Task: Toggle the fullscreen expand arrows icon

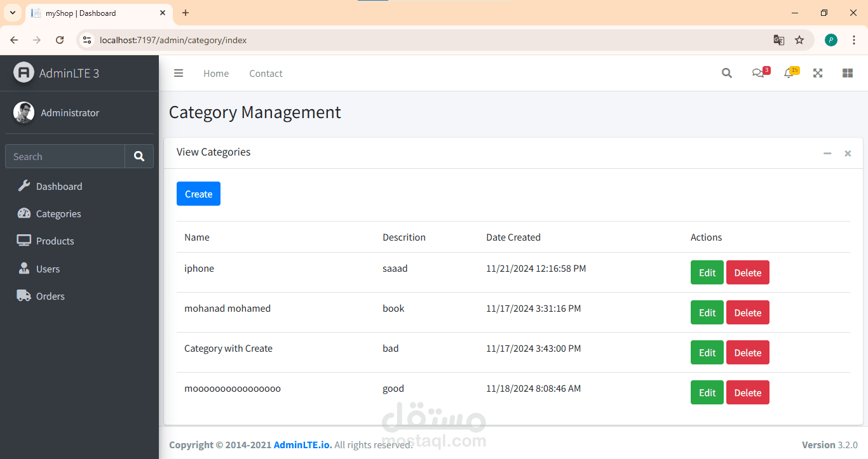Action: (818, 73)
